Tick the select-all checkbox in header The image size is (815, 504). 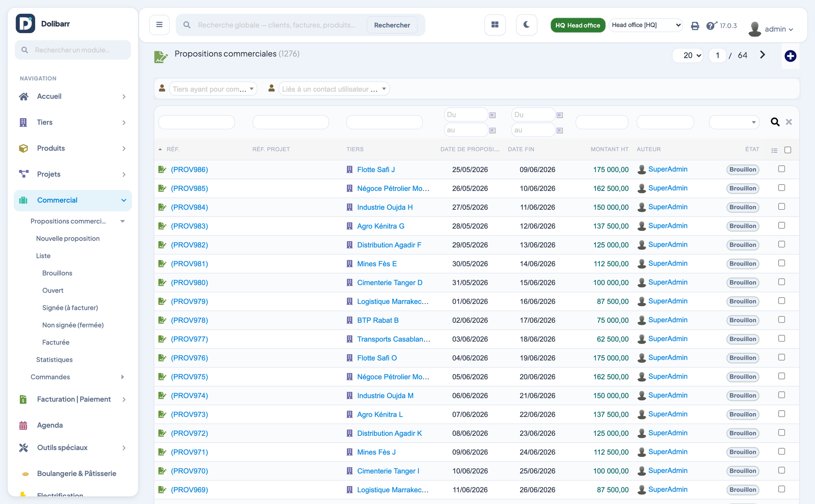788,150
